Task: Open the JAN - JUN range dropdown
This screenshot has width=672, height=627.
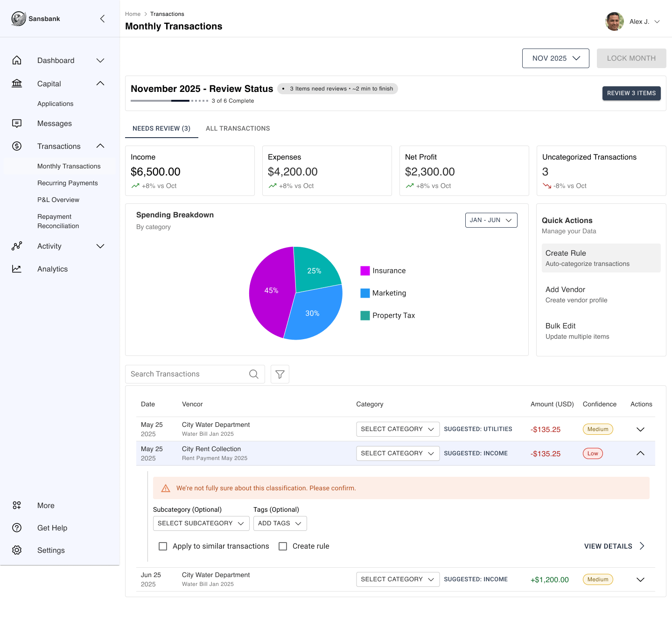Action: pyautogui.click(x=491, y=220)
